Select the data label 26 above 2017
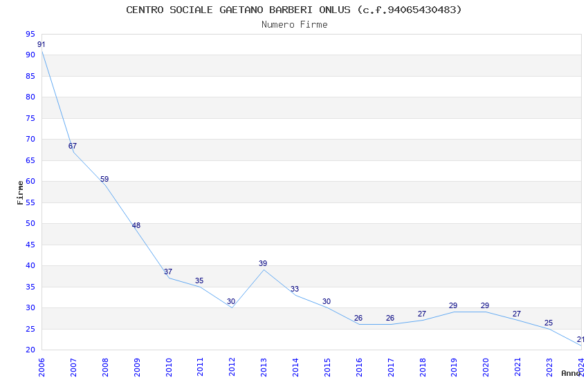 pyautogui.click(x=390, y=319)
